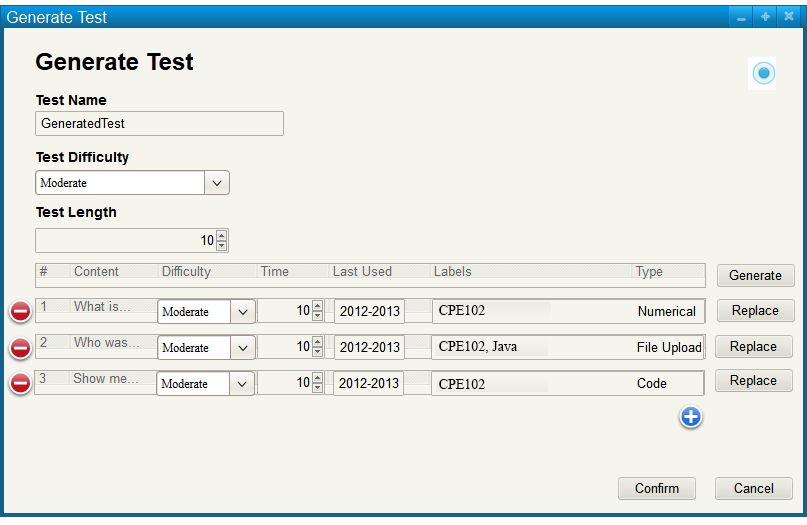The width and height of the screenshot is (807, 525).
Task: Expand difficulty dropdown for question 2
Action: (x=242, y=348)
